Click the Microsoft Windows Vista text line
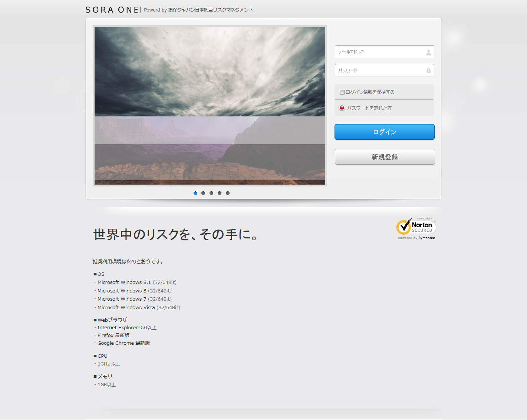 (137, 308)
